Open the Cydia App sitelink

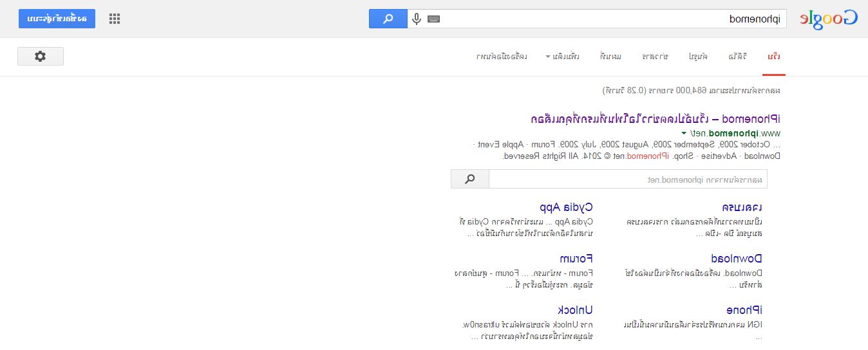click(566, 207)
